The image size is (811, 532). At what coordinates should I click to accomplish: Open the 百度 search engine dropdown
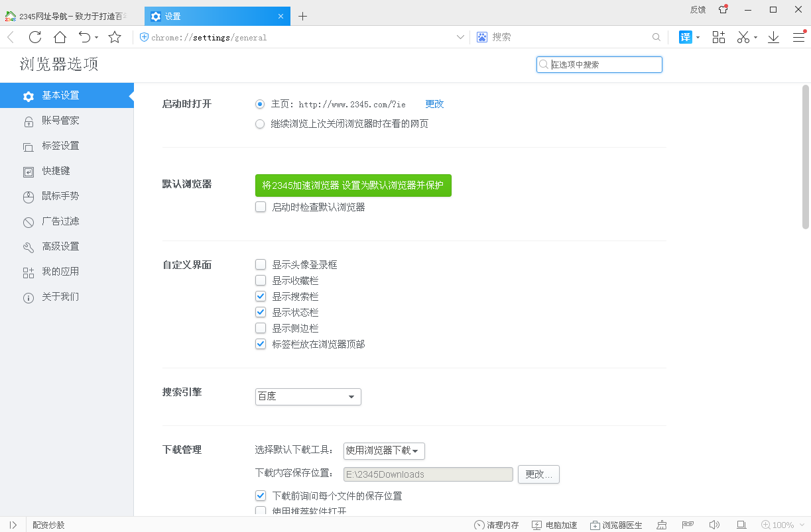[308, 397]
